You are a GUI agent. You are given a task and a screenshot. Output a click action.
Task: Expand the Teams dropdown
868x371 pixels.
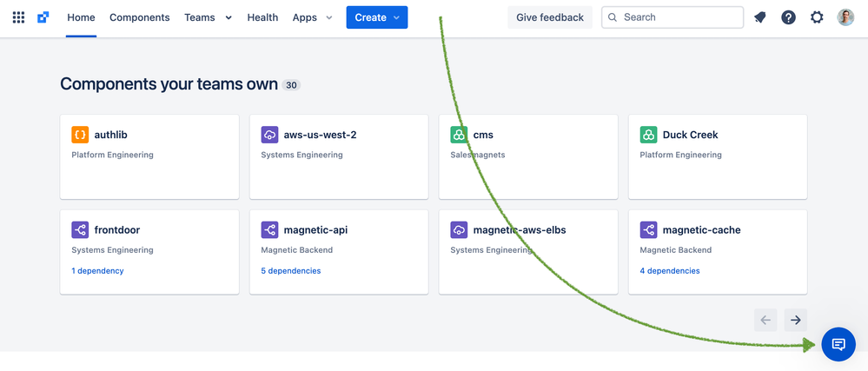(x=209, y=17)
